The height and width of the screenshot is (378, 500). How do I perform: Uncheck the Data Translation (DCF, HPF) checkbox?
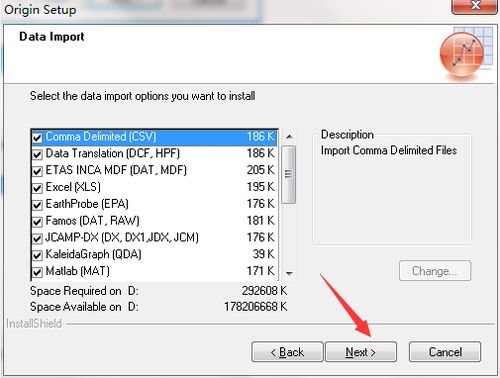tap(37, 154)
